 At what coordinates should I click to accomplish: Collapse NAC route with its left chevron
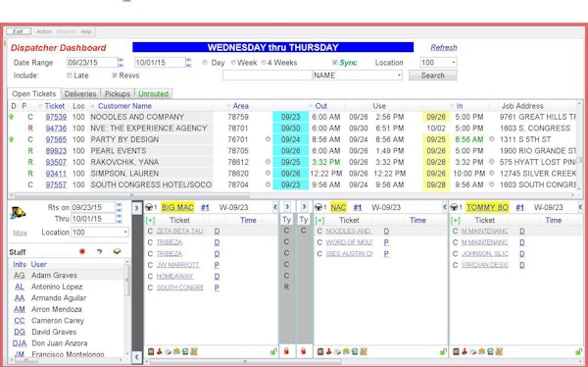point(445,207)
